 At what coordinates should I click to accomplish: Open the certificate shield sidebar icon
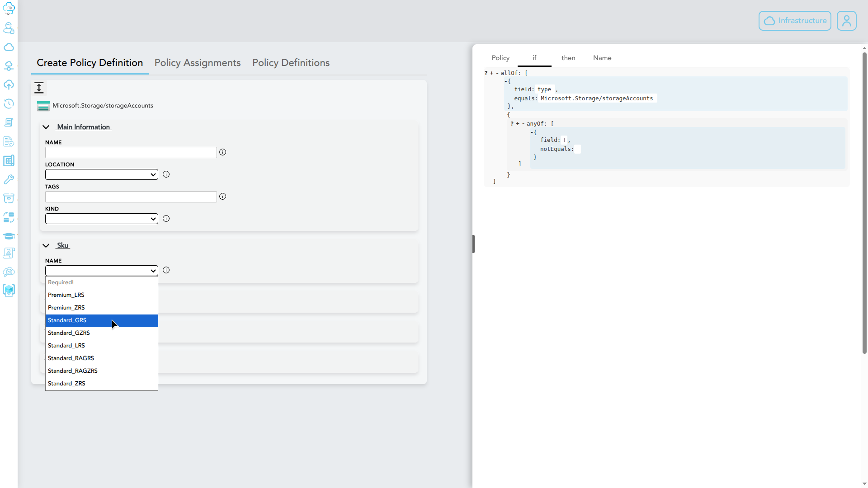(x=9, y=253)
